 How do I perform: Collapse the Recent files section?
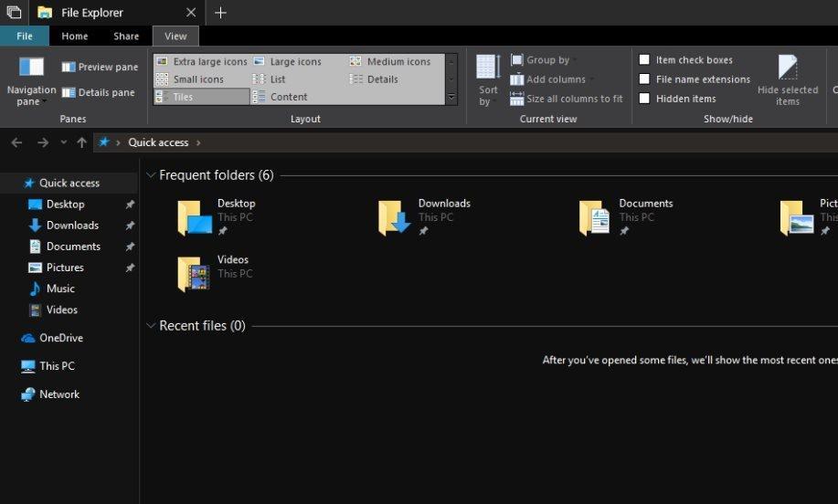click(151, 326)
